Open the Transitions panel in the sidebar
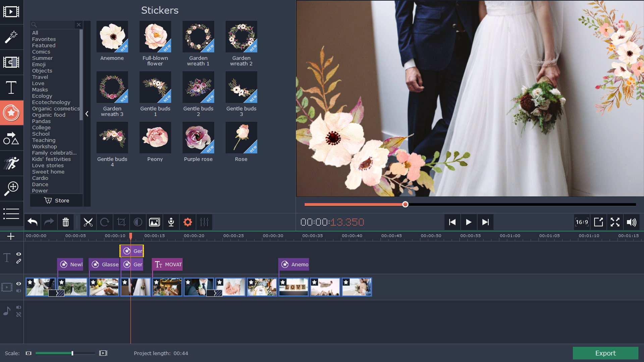Viewport: 644px width, 362px height. pos(12,62)
